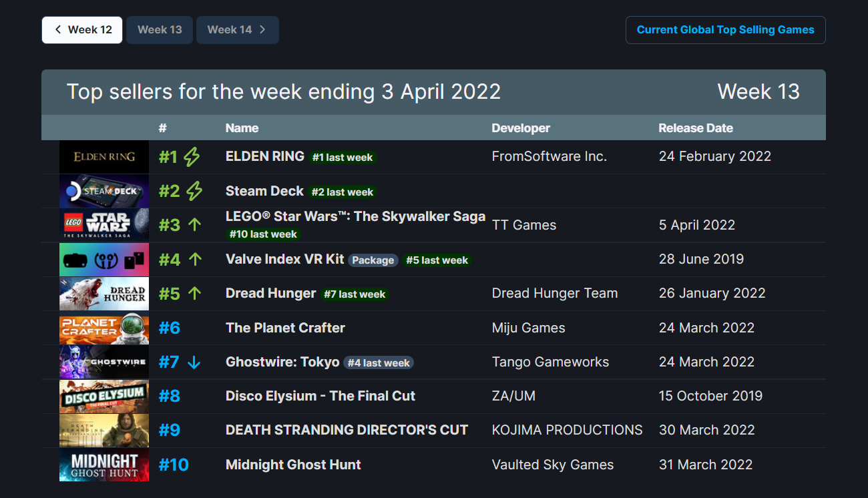Click The Planet Crafter thumbnail
The height and width of the screenshot is (498, 868).
pyautogui.click(x=104, y=328)
